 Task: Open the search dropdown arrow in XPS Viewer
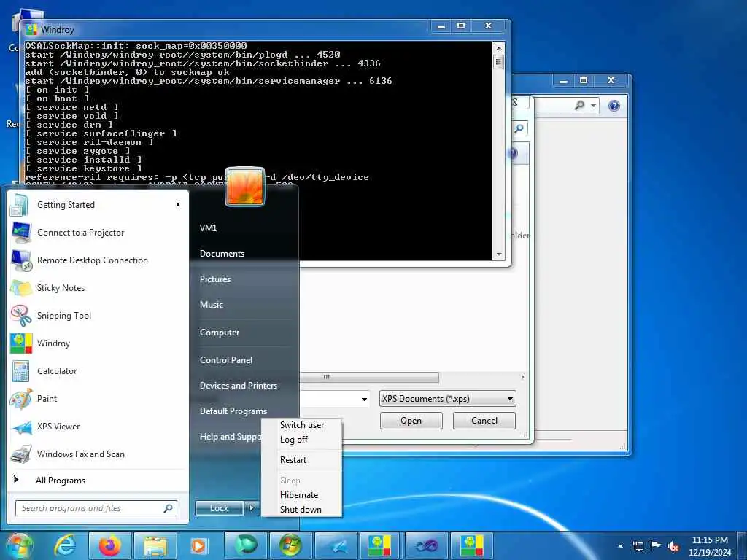tap(594, 106)
